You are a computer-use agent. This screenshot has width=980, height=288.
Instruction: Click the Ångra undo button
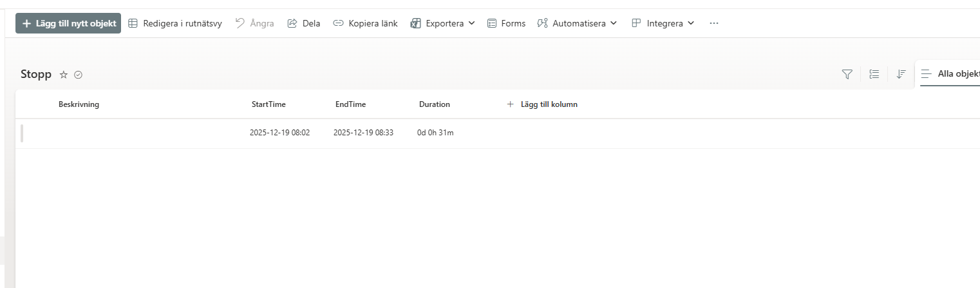pos(254,23)
